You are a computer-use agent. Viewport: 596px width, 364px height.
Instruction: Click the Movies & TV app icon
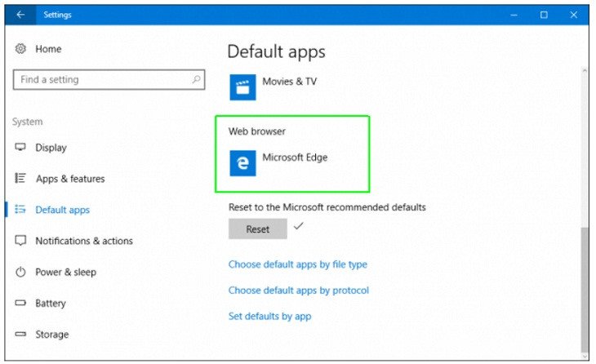click(242, 87)
